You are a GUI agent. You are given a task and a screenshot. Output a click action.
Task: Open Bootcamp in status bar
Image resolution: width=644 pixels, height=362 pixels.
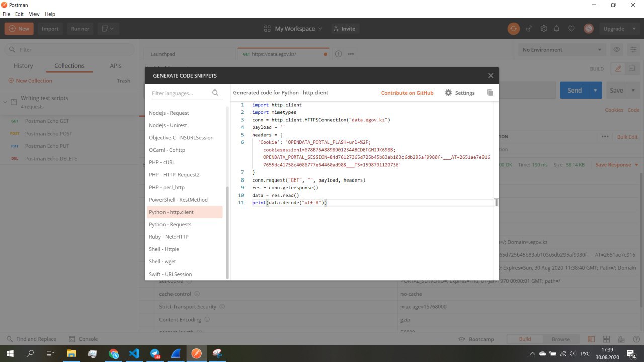[x=476, y=339]
